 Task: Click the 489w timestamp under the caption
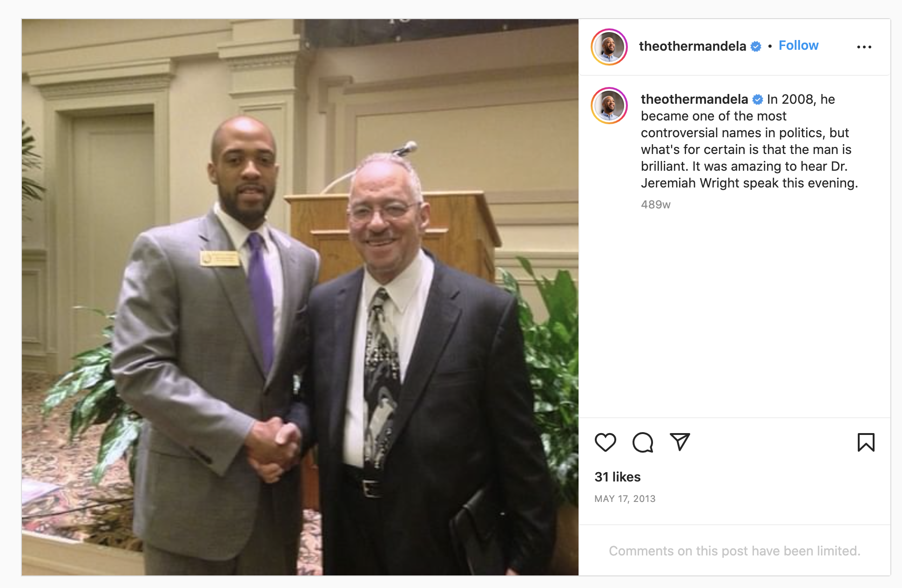[655, 205]
